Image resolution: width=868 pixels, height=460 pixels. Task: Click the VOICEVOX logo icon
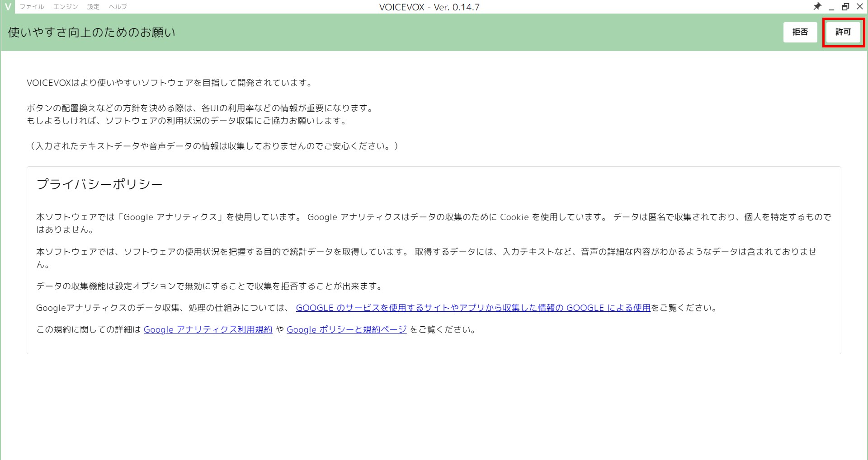pyautogui.click(x=8, y=7)
